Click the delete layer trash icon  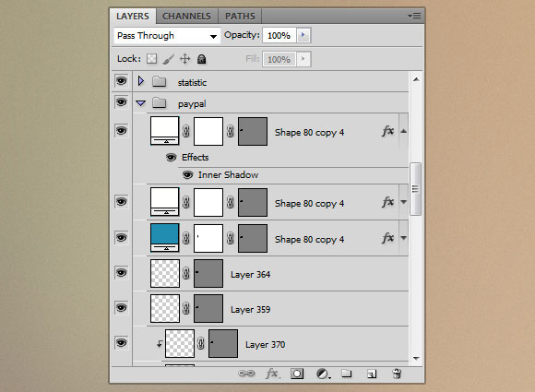tap(397, 374)
